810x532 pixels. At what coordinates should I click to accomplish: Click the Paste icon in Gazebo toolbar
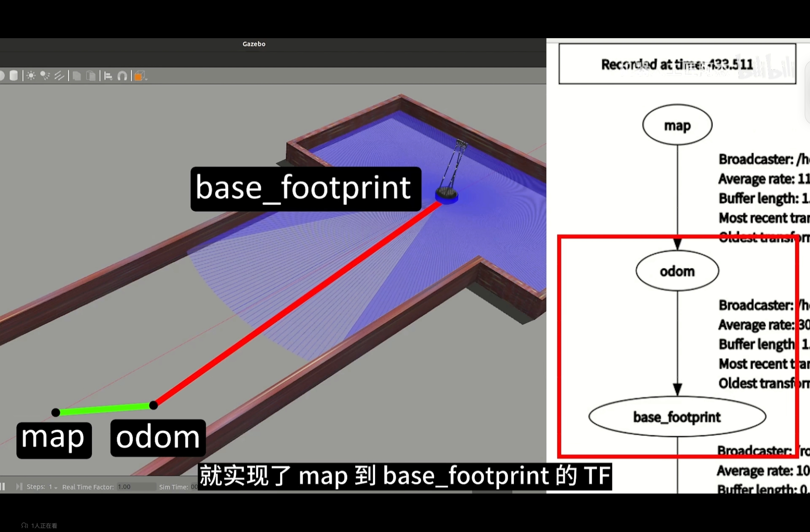pos(91,75)
